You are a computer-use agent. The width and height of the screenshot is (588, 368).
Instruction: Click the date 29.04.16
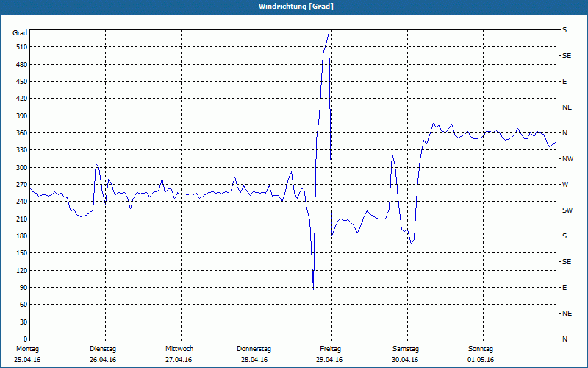(x=329, y=360)
